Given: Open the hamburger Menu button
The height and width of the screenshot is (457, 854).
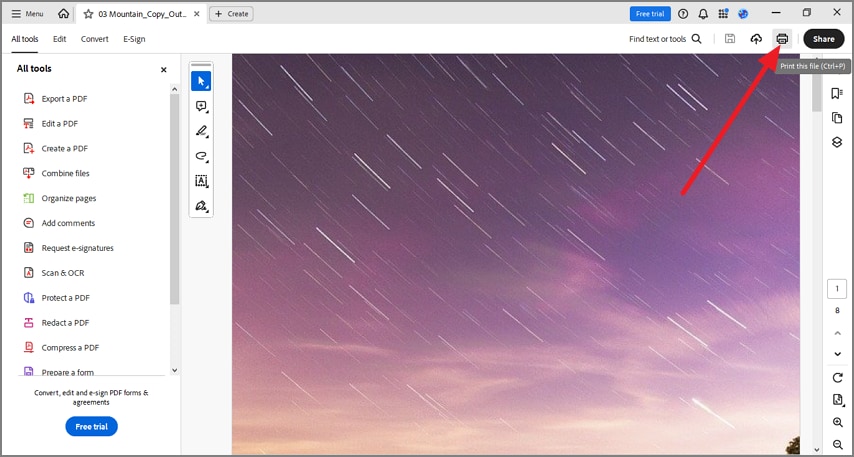Looking at the screenshot, I should click(27, 14).
